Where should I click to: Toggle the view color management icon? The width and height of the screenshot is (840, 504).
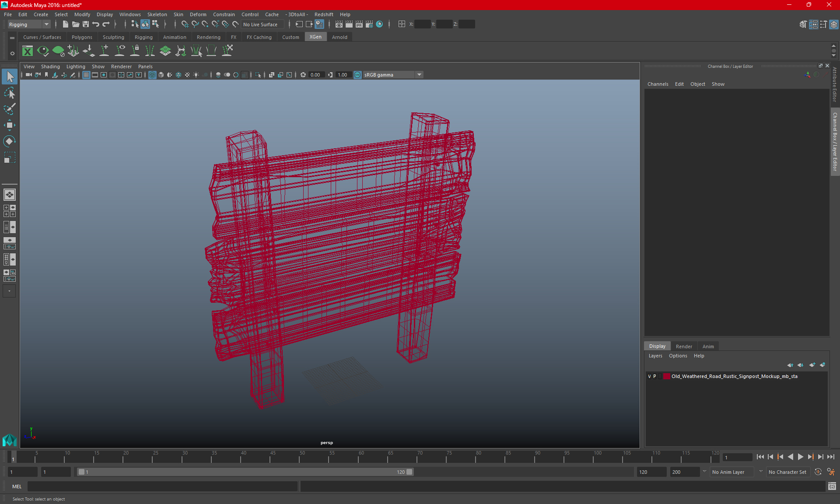coord(357,75)
